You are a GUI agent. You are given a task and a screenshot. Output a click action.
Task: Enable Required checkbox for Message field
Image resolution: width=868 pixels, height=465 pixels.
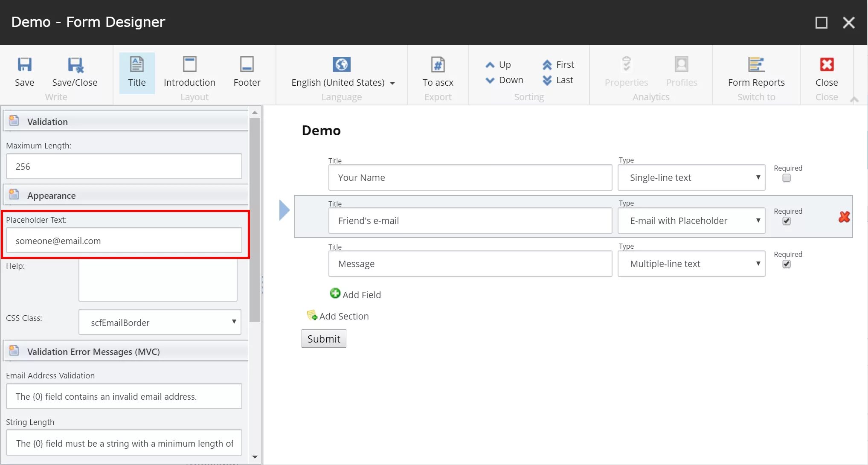click(787, 264)
